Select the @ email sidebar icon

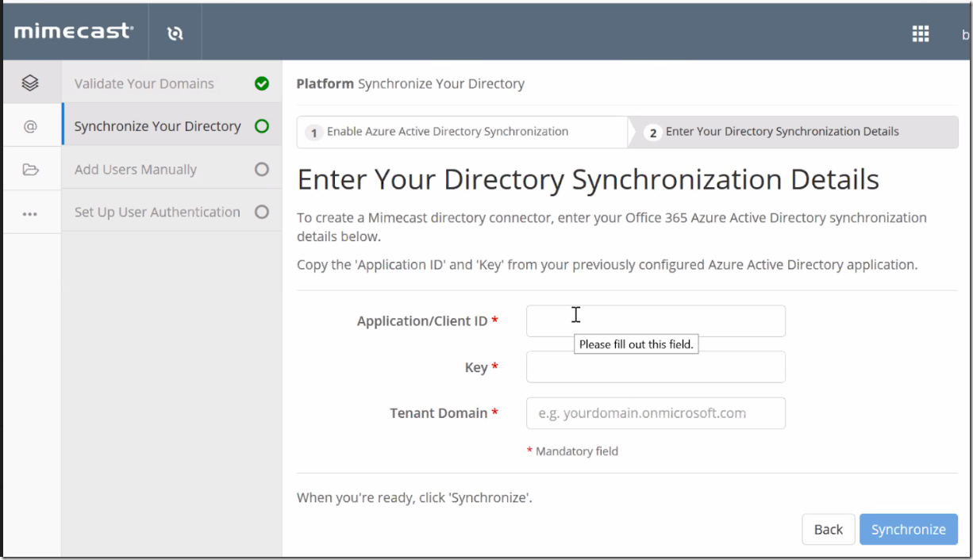point(30,125)
